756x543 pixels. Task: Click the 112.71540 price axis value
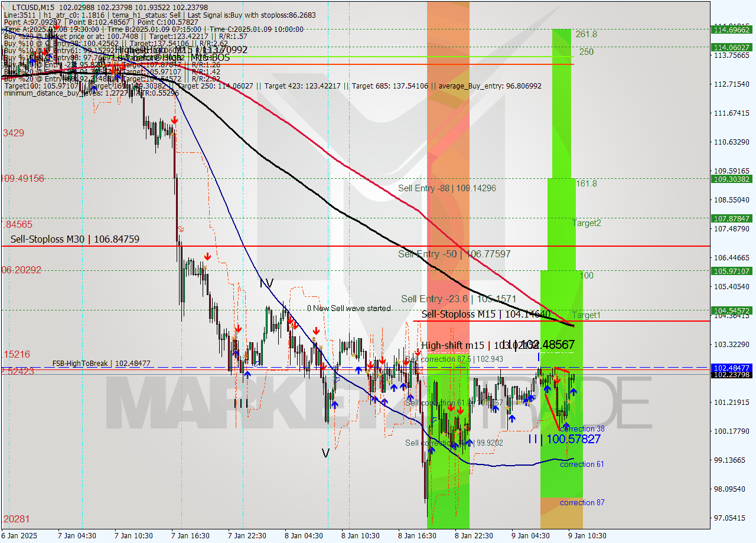(x=732, y=84)
